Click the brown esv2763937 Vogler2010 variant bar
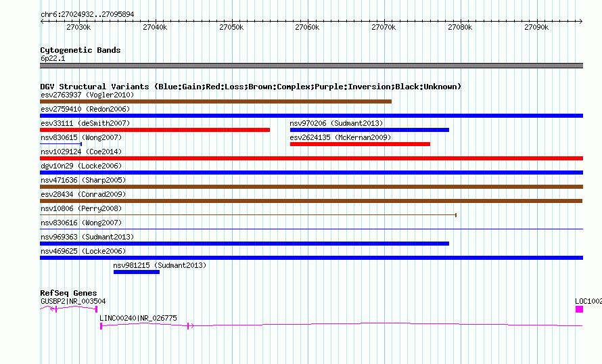The width and height of the screenshot is (602, 364). [x=216, y=101]
